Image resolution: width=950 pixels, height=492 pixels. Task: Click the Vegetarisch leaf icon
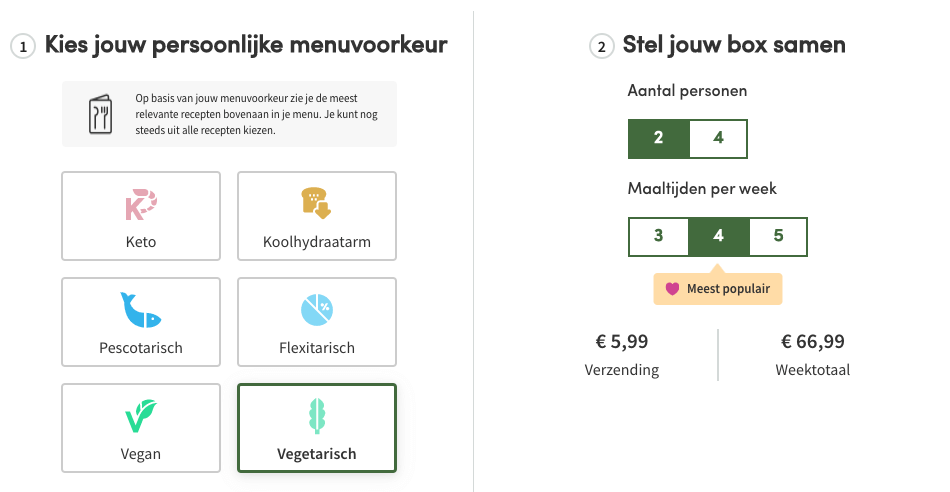(x=316, y=416)
